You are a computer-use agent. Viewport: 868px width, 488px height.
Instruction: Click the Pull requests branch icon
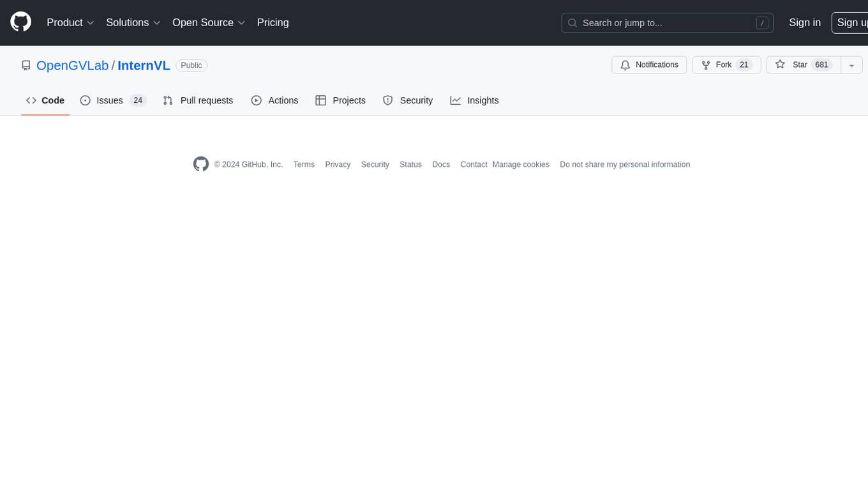168,100
